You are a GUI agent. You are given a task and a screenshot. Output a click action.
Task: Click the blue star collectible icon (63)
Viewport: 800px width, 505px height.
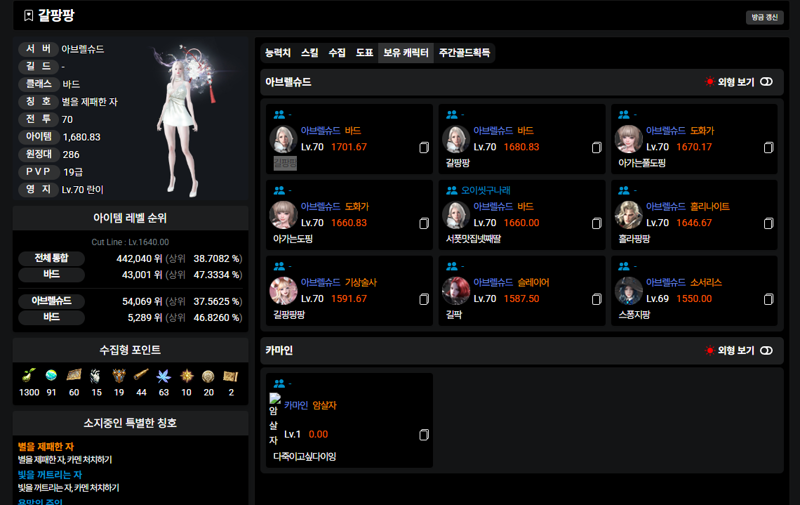pos(163,376)
